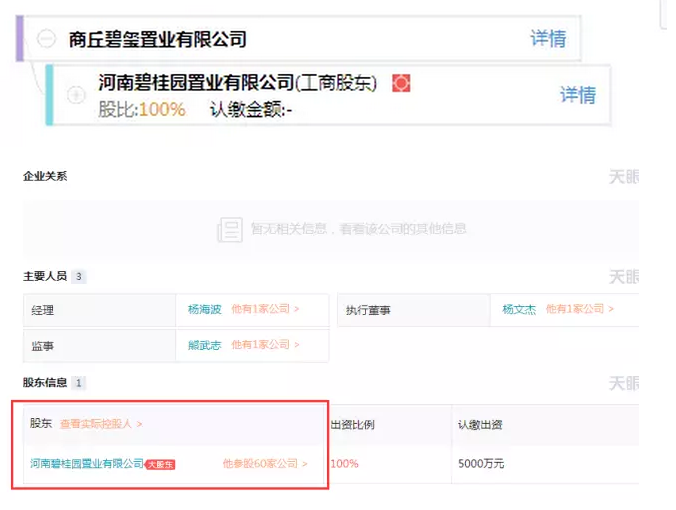Click the 大股东 badge
Viewport: 676px width, 510px height.
160,464
